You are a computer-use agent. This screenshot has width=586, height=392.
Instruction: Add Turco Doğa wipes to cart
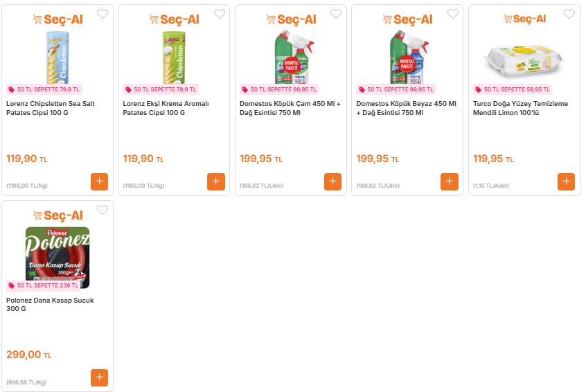pos(566,181)
